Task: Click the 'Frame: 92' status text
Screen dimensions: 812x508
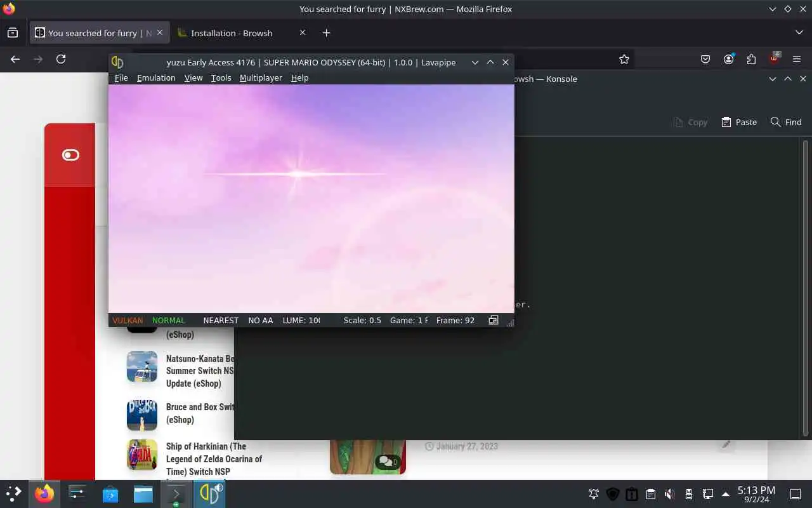Action: click(x=455, y=320)
